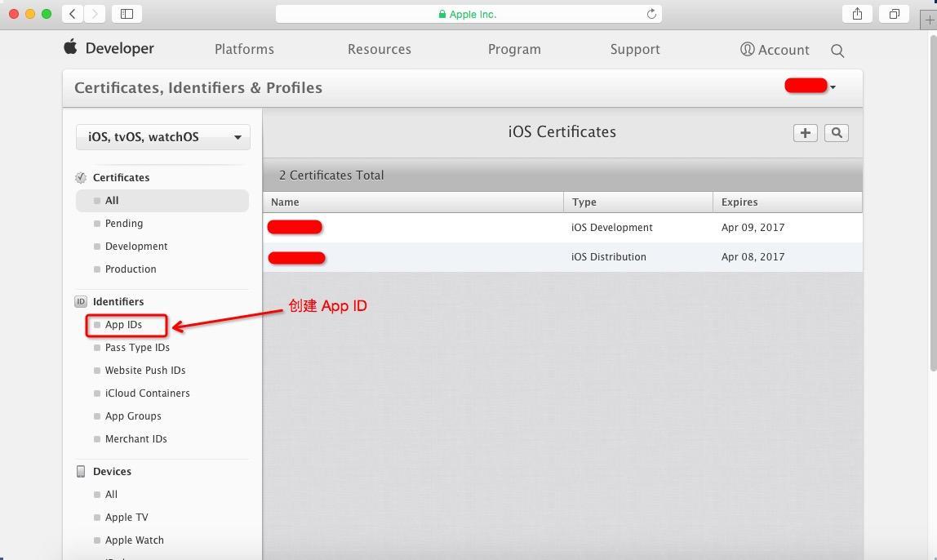Open iCloud Containers
This screenshot has height=560, width=937.
(147, 393)
